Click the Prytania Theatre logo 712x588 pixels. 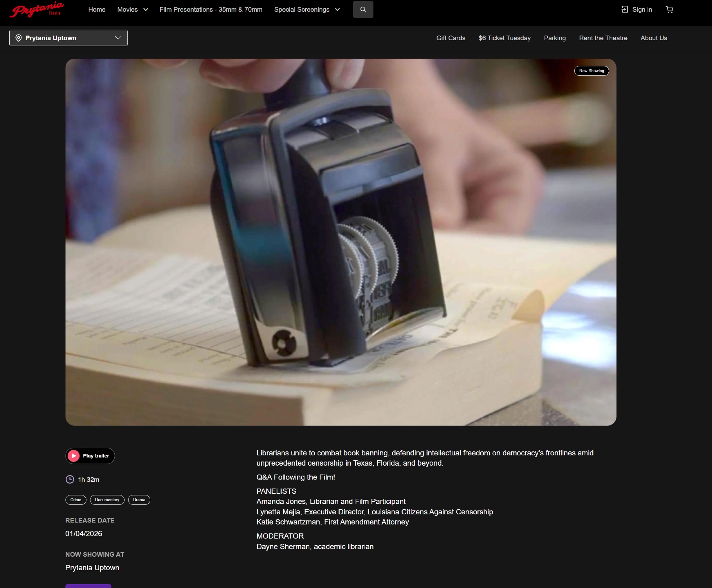[x=37, y=10]
